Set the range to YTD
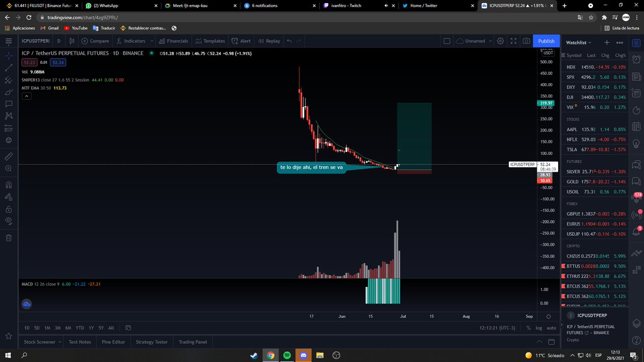The height and width of the screenshot is (362, 644). click(80, 328)
